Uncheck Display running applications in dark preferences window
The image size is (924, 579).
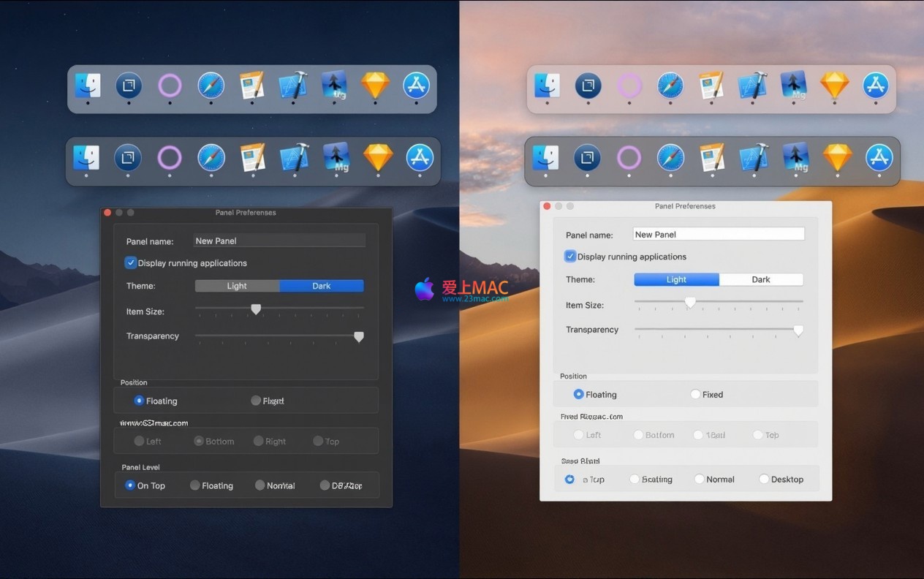131,262
